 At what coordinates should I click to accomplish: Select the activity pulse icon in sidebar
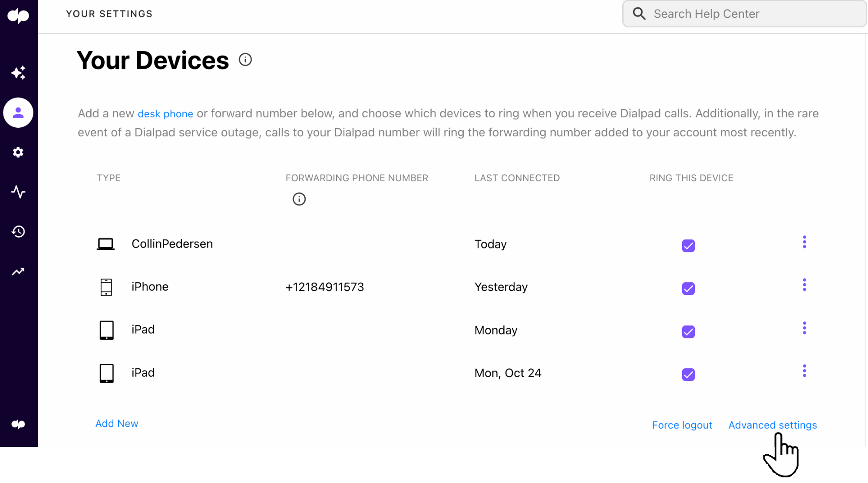pyautogui.click(x=18, y=192)
